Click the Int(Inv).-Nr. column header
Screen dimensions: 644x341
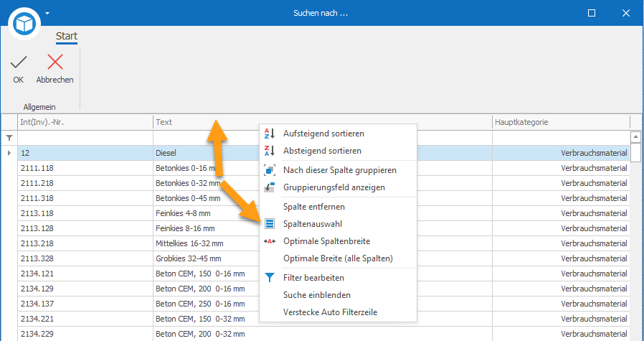[x=85, y=122]
